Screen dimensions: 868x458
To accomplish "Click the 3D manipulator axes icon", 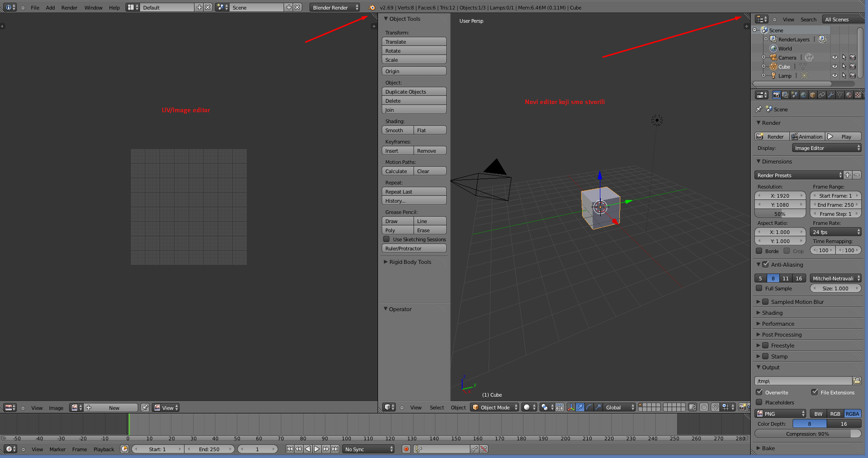I will point(571,407).
